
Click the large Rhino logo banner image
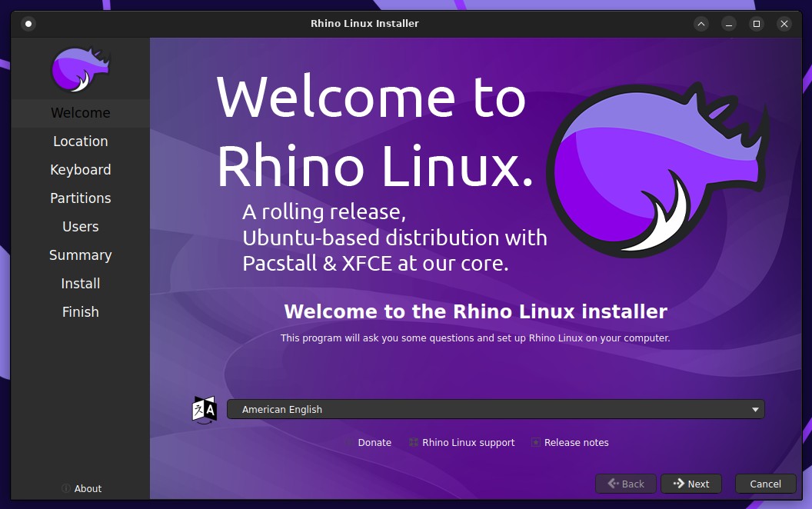657,168
